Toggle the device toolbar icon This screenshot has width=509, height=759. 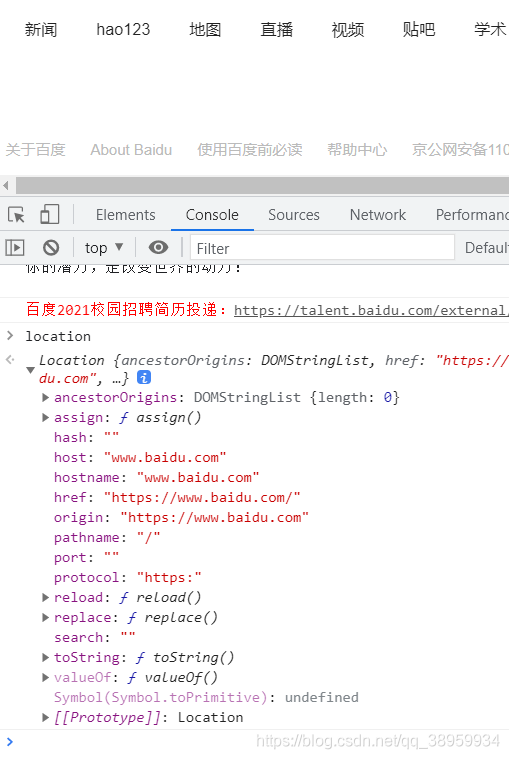[49, 214]
